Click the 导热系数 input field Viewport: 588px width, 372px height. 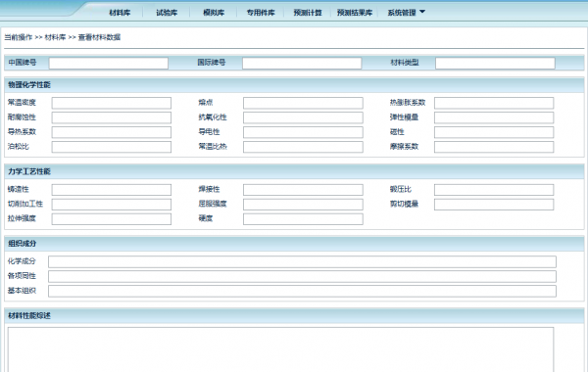point(112,132)
